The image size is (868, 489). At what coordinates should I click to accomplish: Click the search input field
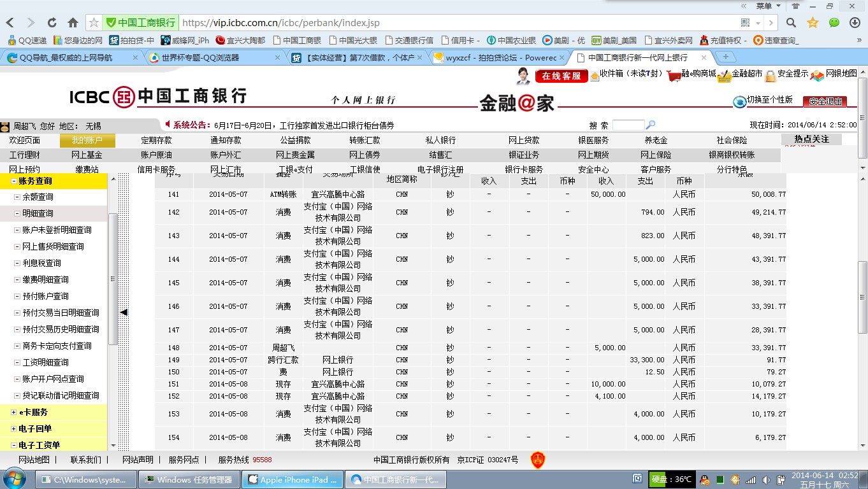(628, 125)
